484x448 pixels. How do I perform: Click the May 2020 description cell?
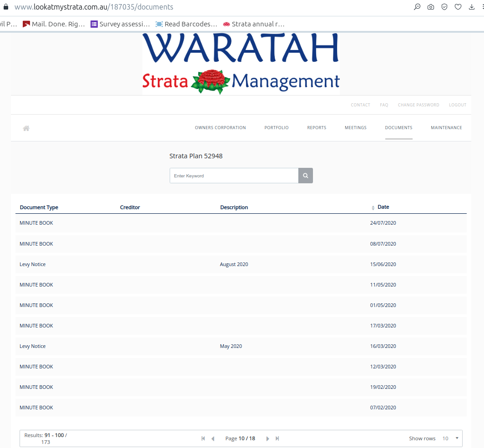(231, 346)
